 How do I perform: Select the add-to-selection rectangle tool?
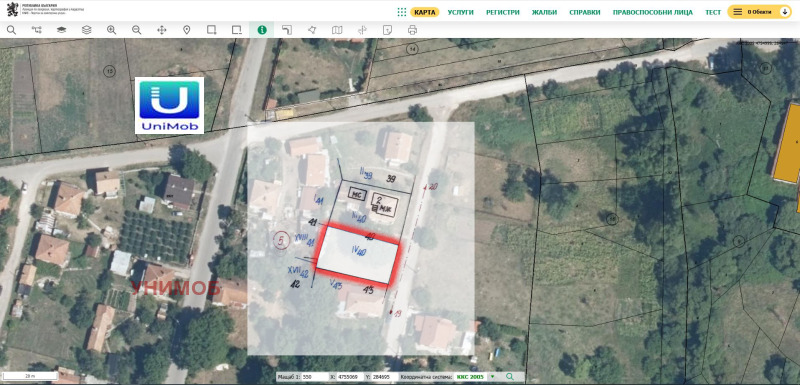212,30
